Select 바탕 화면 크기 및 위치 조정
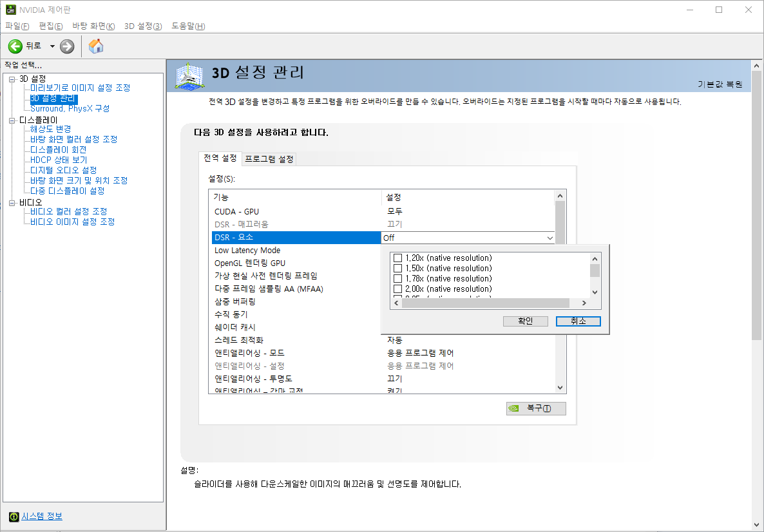The width and height of the screenshot is (764, 532). pos(79,180)
